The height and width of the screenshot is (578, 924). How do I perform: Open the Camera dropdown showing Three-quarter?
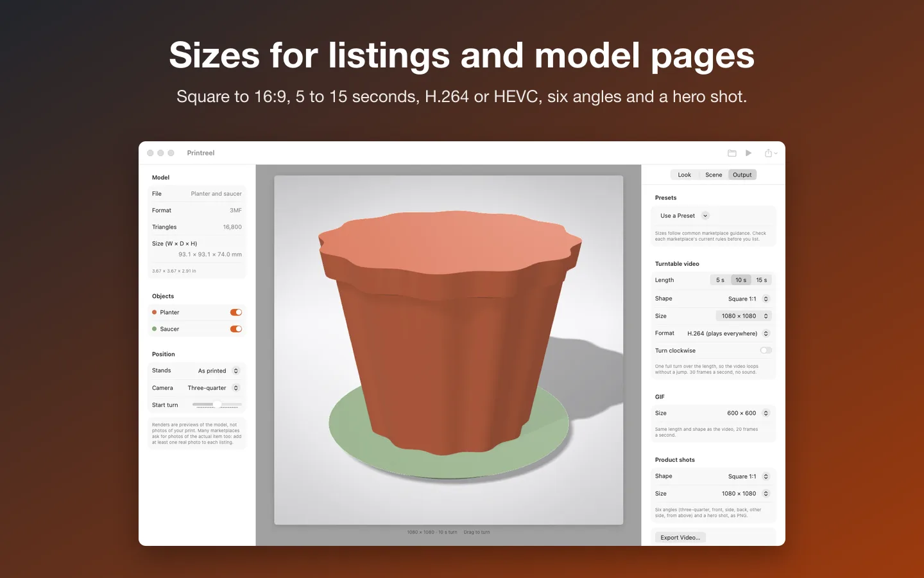click(213, 388)
